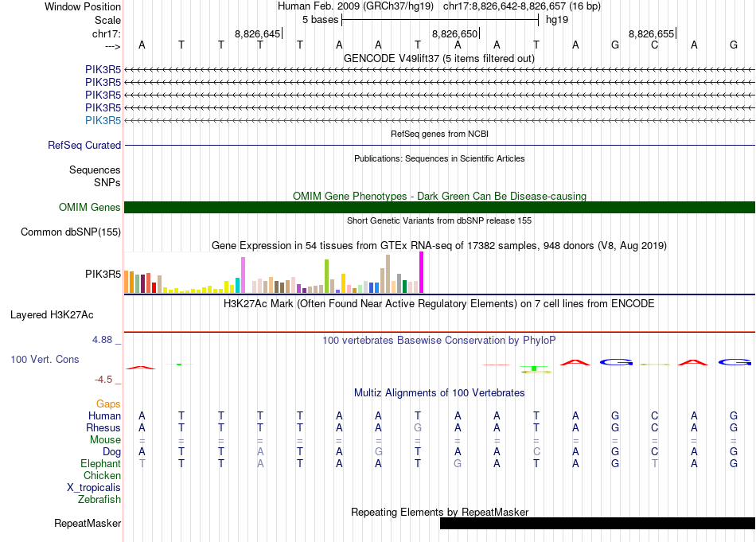Select the Rhesus alignment row label
756x542 pixels.
click(103, 427)
